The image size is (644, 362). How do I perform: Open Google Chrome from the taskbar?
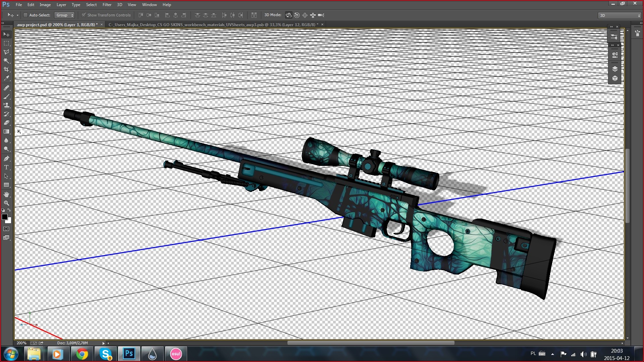82,354
